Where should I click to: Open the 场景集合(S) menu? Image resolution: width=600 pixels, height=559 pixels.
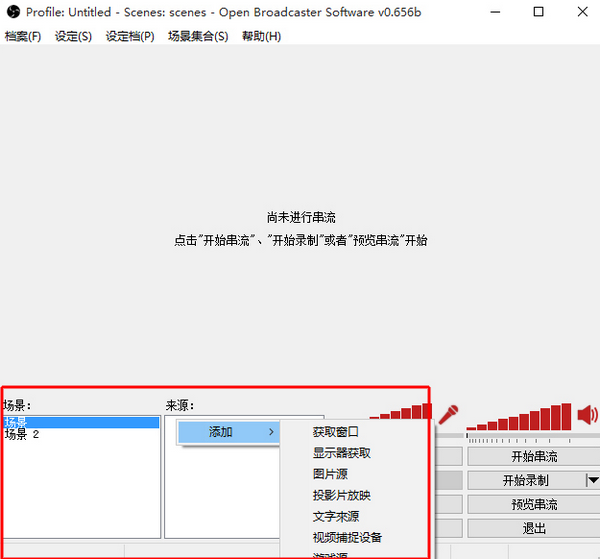click(198, 36)
